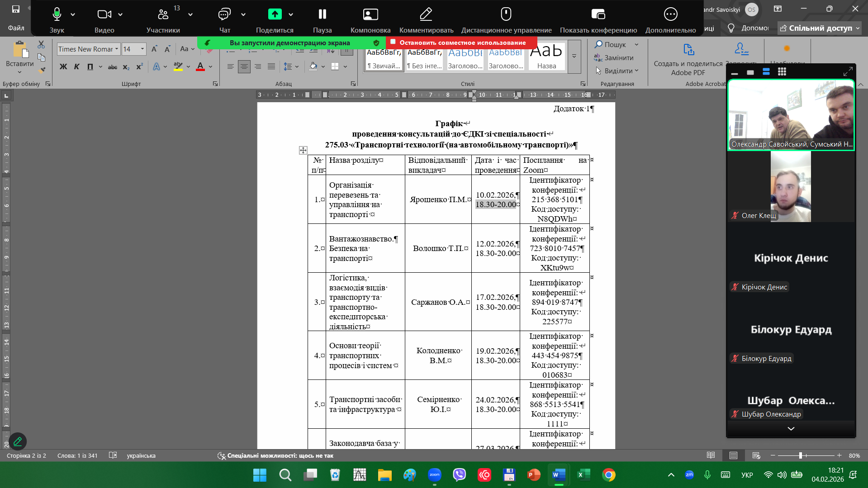Open Дополнительно menu in Zoom toolbar
Screen dimensions: 868x488
(670, 20)
